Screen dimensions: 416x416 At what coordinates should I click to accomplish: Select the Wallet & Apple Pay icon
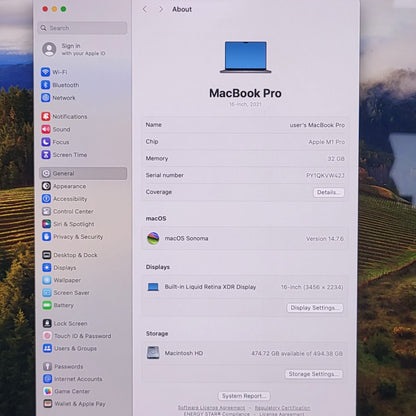tap(48, 404)
